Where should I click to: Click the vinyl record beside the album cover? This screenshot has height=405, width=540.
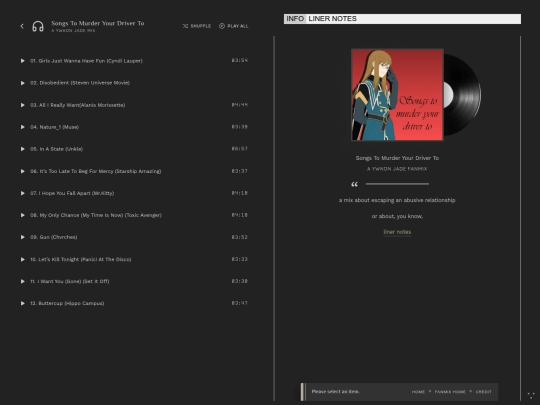463,95
